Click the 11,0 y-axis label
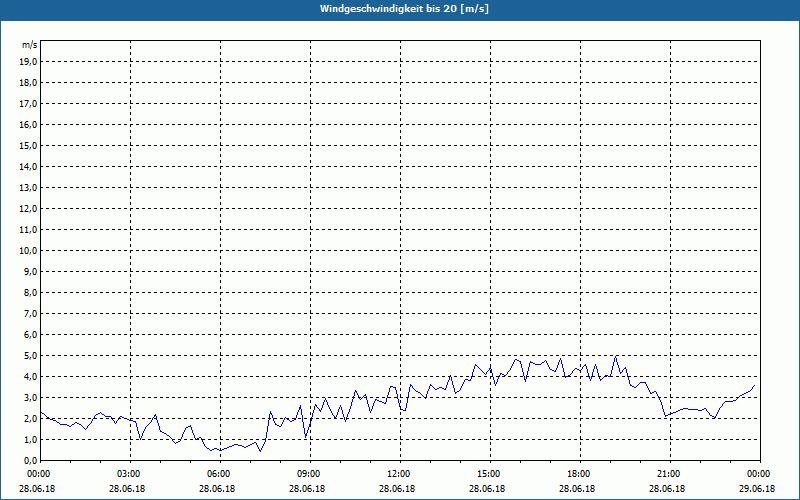800x500 pixels. [x=28, y=230]
